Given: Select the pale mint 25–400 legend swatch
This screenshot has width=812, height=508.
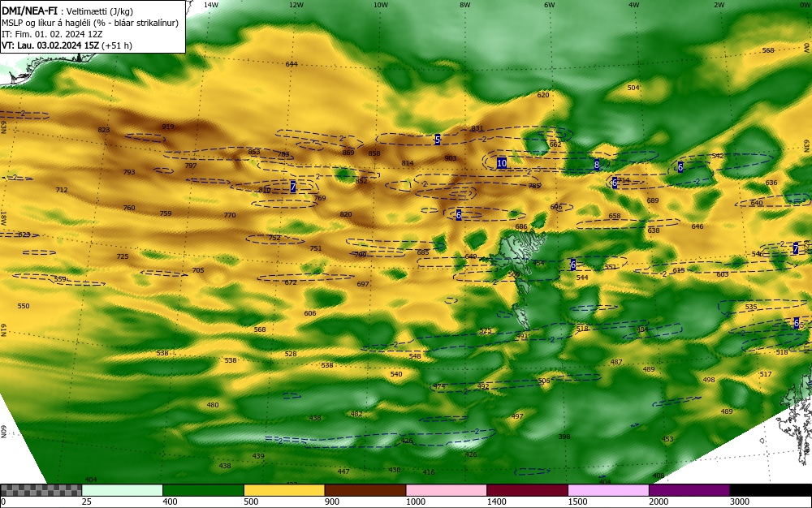Looking at the screenshot, I should (x=123, y=490).
